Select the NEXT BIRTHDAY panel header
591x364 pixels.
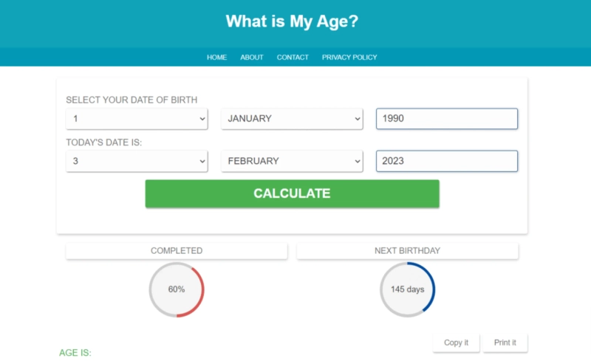[407, 251]
